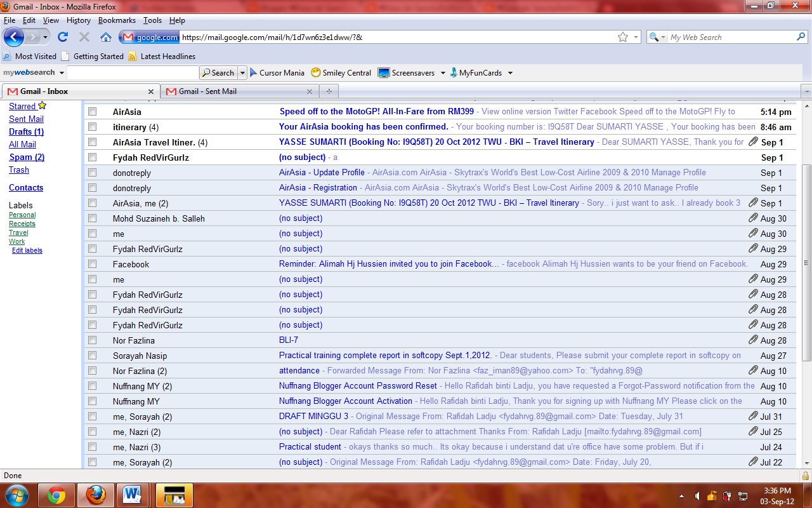This screenshot has width=812, height=508.
Task: Open Screensavers toolbar item
Action: pyautogui.click(x=407, y=73)
